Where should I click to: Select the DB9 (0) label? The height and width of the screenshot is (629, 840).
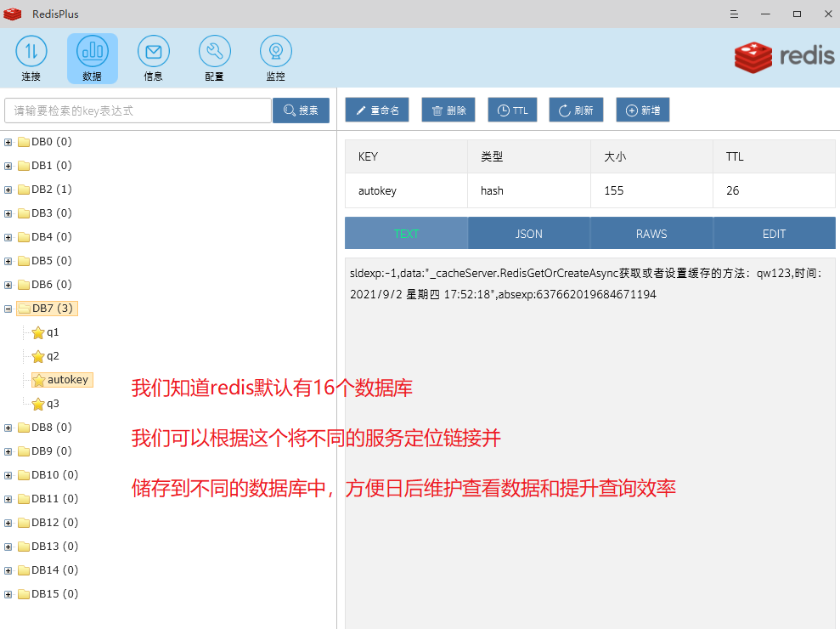point(52,451)
